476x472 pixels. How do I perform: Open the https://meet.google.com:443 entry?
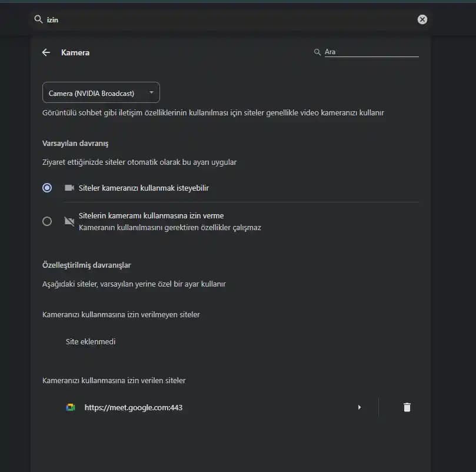coord(134,407)
